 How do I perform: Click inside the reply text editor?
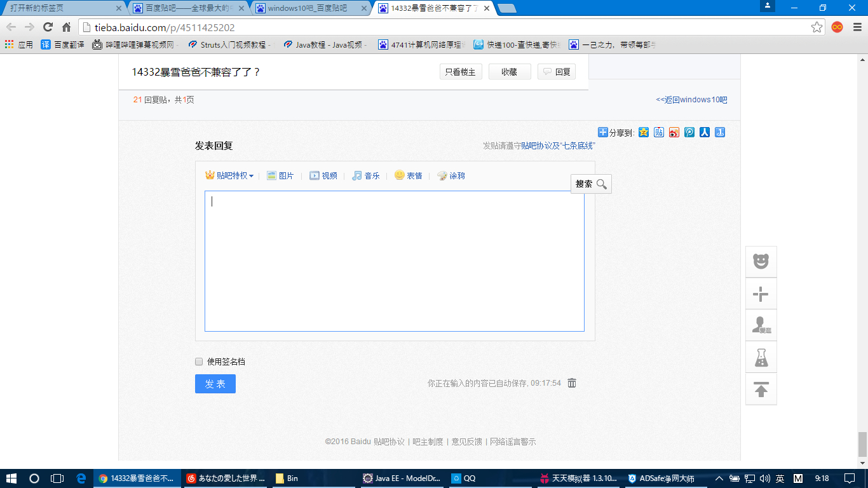click(394, 261)
